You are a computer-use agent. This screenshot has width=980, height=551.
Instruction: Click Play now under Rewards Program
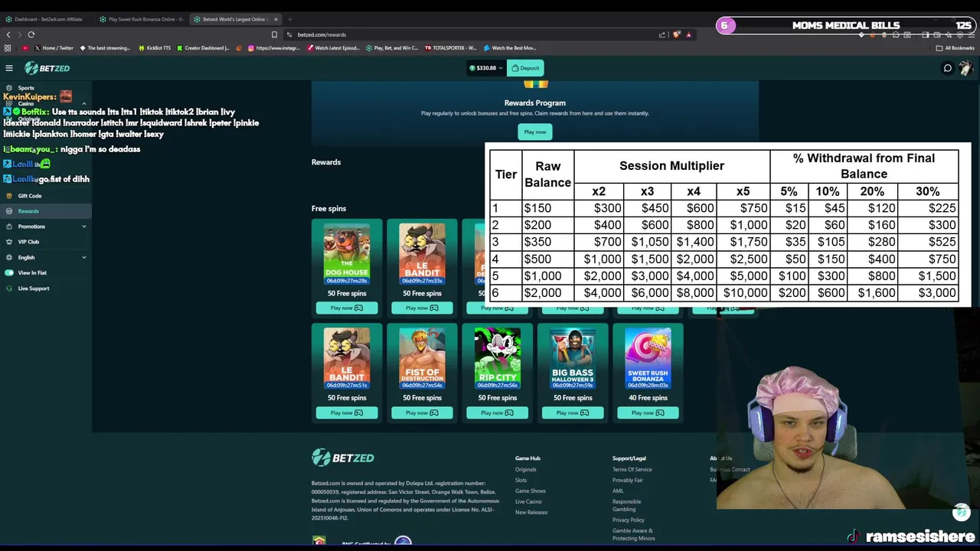point(535,132)
